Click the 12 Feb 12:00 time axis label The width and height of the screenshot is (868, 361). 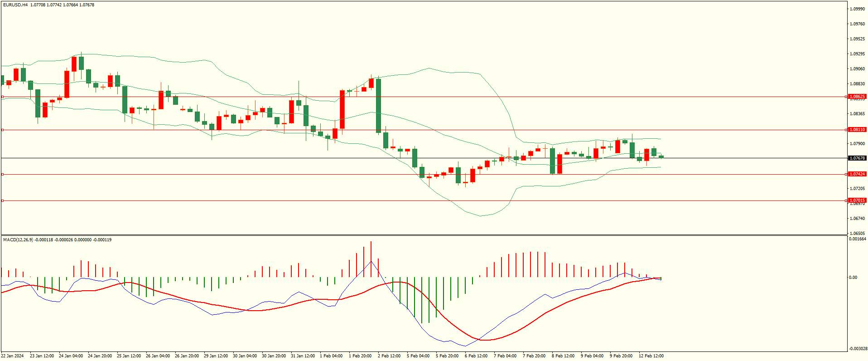click(x=651, y=356)
